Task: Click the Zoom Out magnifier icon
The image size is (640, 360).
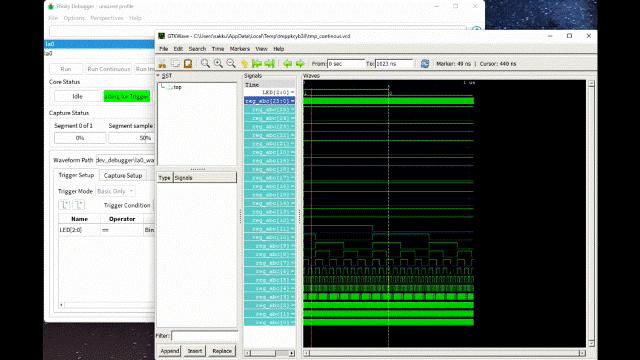Action: pos(231,64)
